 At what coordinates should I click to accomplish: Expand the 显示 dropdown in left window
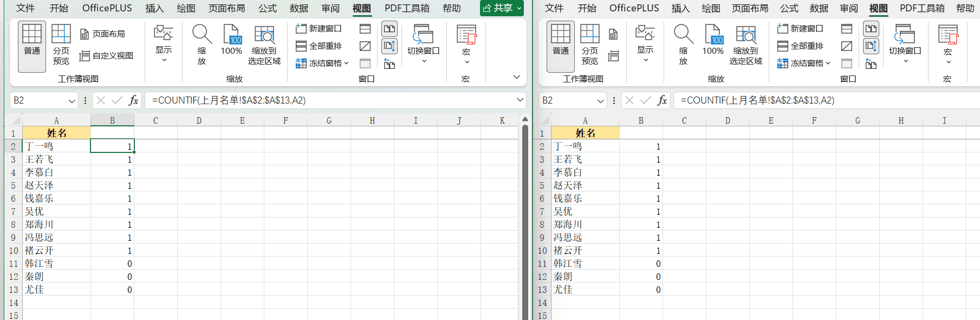coord(164,44)
